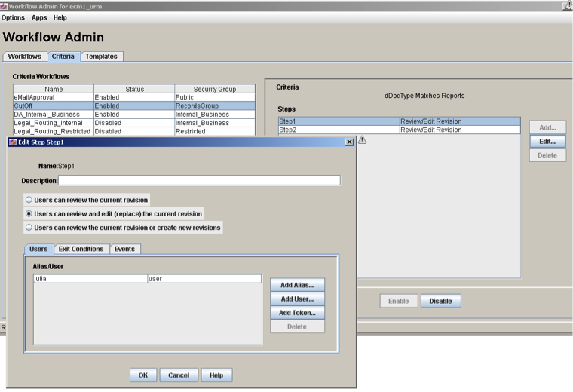Click the warning triangle icon beside the dialog
This screenshot has width=573, height=392.
[362, 139]
